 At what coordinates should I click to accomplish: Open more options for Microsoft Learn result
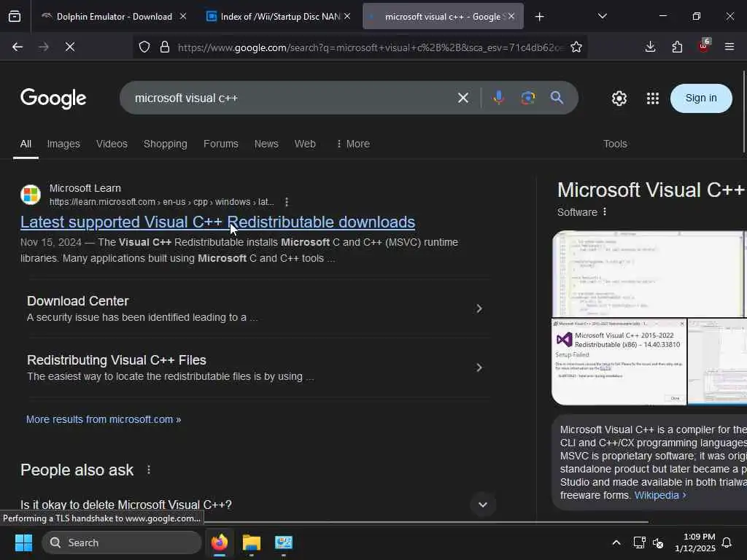click(x=286, y=202)
